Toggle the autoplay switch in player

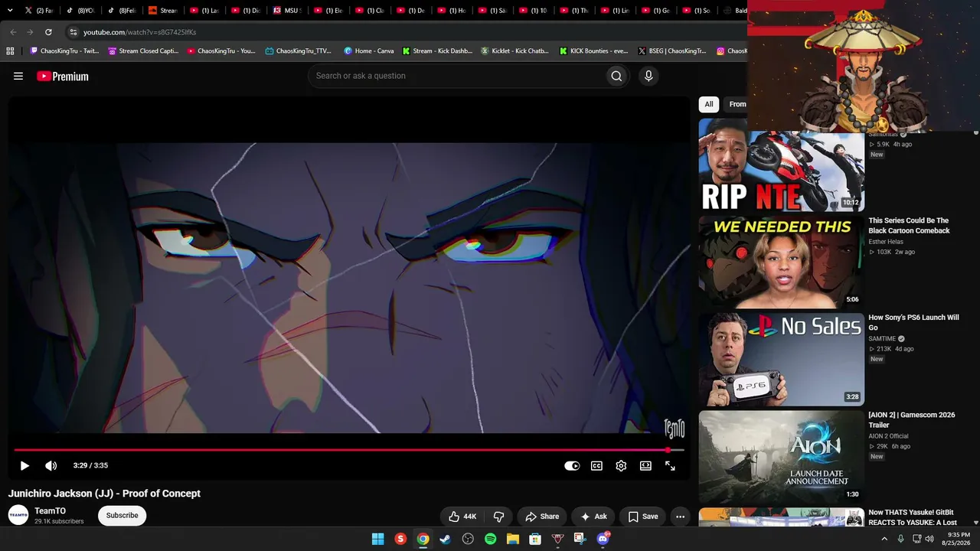tap(572, 465)
